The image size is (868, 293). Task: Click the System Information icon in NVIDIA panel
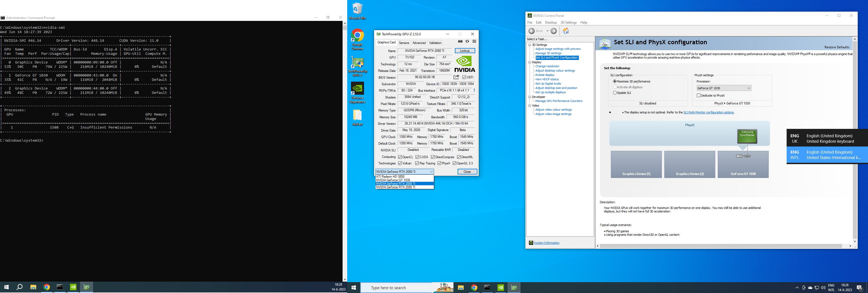531,243
